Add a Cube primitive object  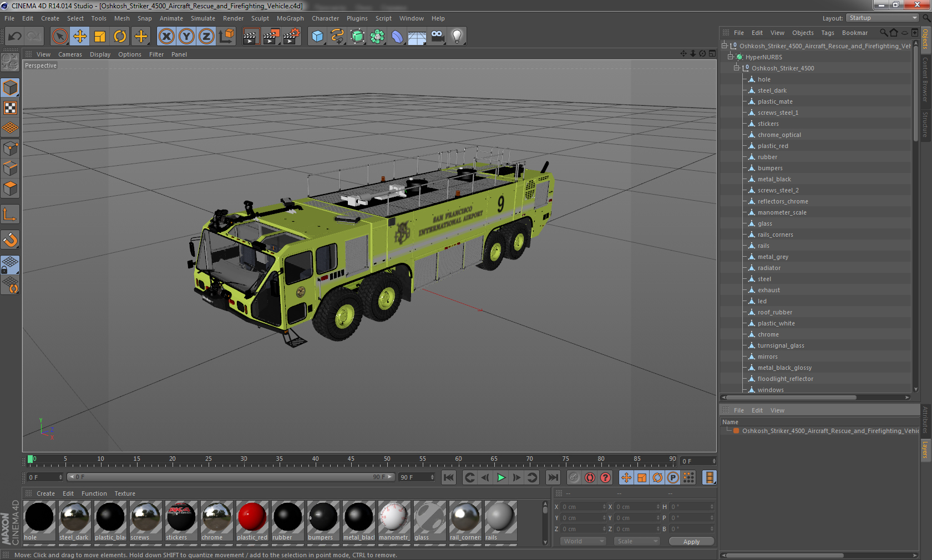tap(317, 37)
